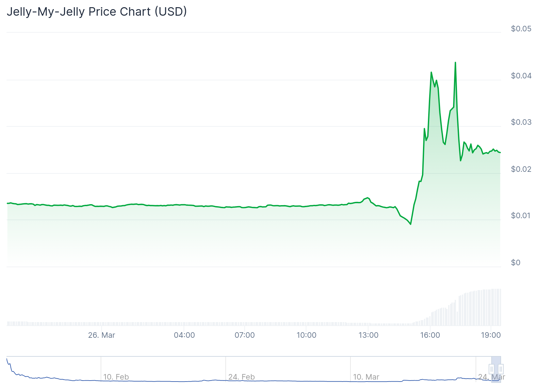537x392 pixels.
Task: Click the 10:00 time axis label
Action: [306, 335]
